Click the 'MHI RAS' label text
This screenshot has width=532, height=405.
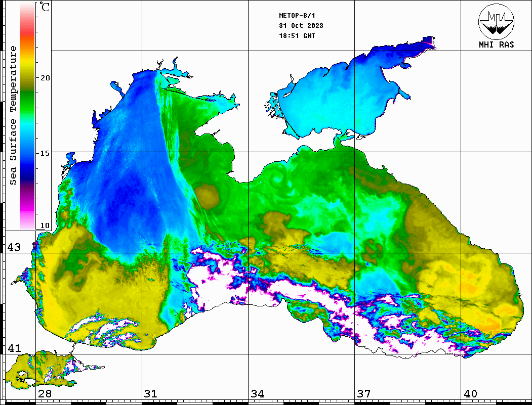pos(497,44)
